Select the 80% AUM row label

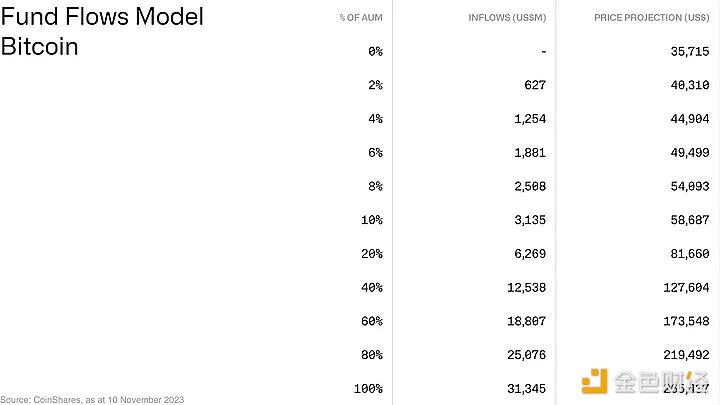[370, 354]
